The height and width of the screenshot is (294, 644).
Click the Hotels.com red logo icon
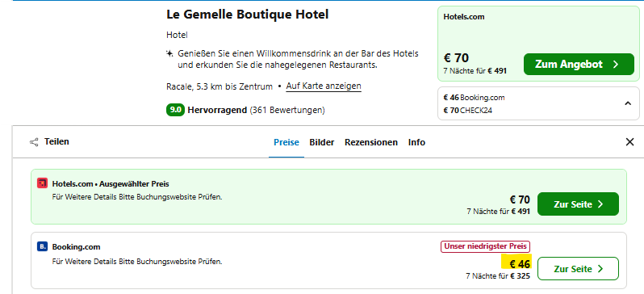coord(42,183)
